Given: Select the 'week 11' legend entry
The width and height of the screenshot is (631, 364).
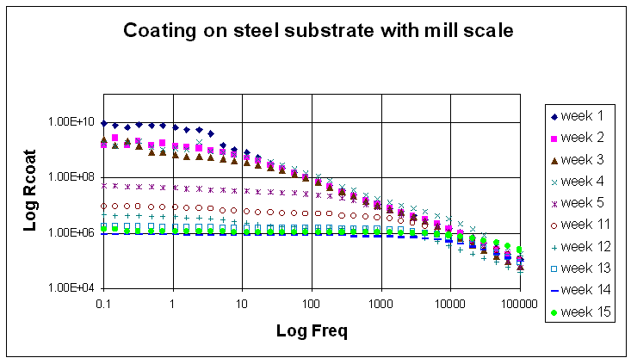Looking at the screenshot, I should pos(580,225).
